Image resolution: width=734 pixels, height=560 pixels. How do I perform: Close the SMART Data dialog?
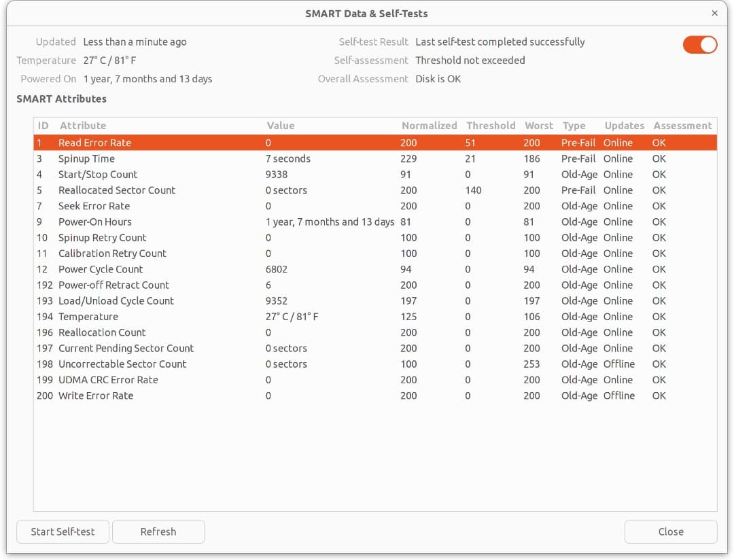(670, 531)
